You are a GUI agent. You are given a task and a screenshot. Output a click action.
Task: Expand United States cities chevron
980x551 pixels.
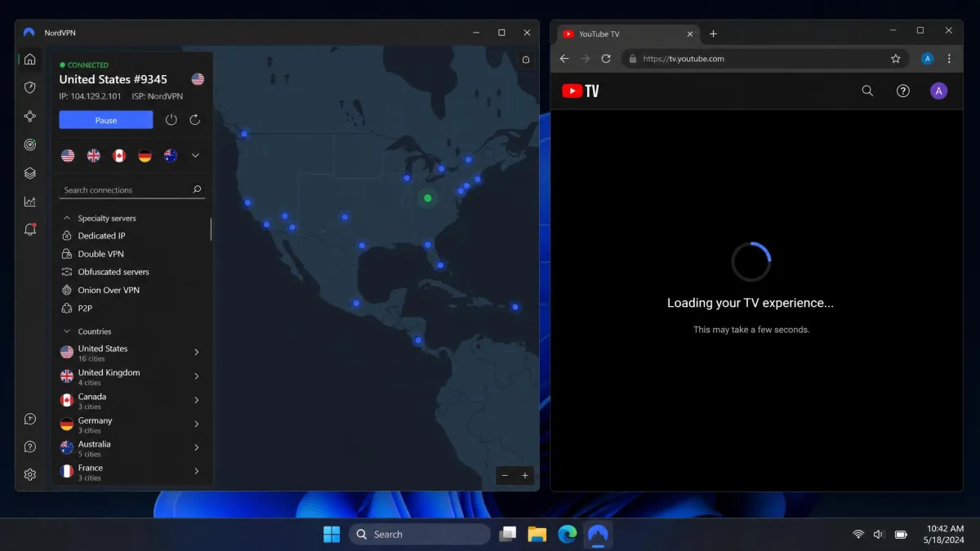pyautogui.click(x=197, y=353)
